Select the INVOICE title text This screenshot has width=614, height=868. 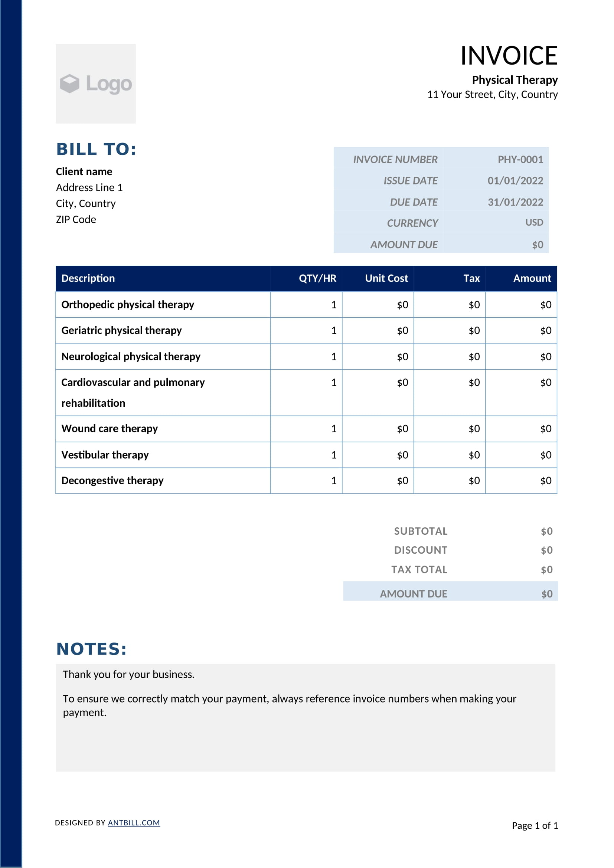[509, 56]
